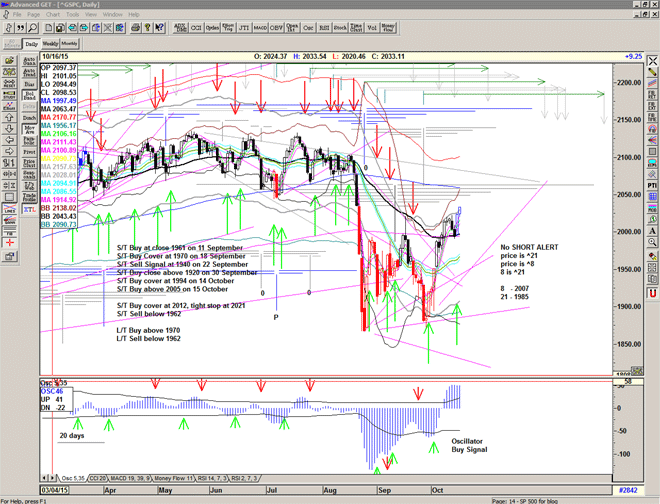Select the MACD indicator toolbar button

[259, 29]
